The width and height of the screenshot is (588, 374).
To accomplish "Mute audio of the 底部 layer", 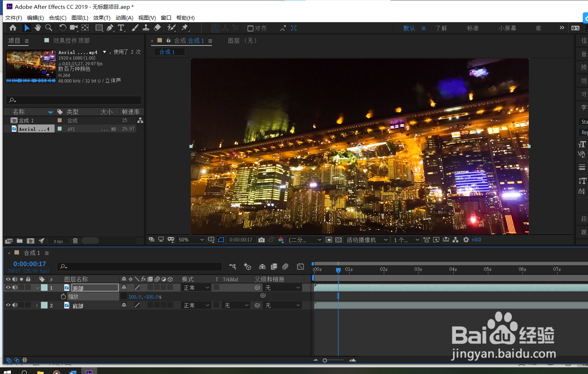I will [15, 305].
